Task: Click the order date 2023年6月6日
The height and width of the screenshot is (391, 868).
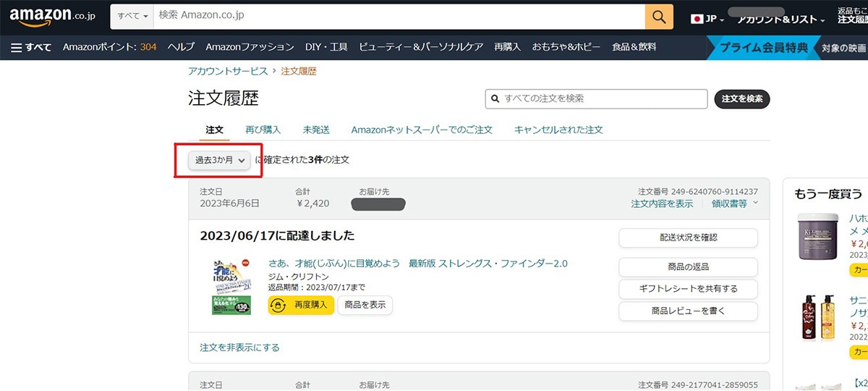Action: (x=229, y=203)
